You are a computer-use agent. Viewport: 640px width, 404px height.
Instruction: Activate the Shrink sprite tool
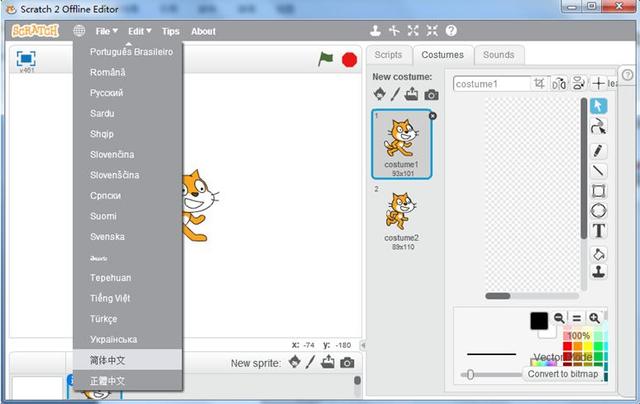click(432, 31)
